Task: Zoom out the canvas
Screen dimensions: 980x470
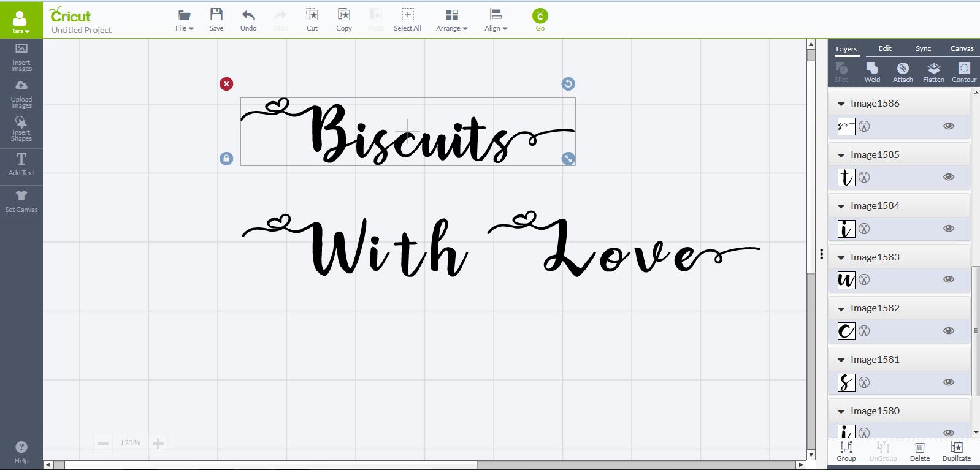Action: [103, 443]
